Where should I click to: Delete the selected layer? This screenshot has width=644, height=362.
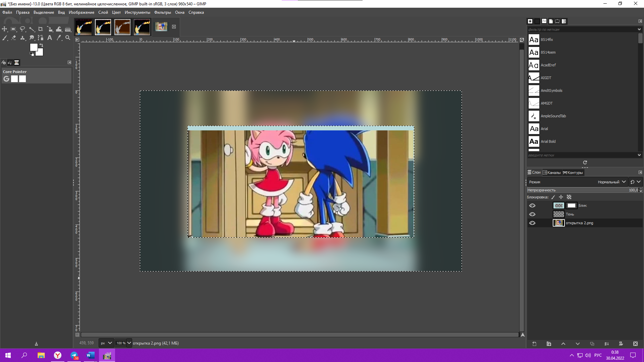click(x=635, y=344)
